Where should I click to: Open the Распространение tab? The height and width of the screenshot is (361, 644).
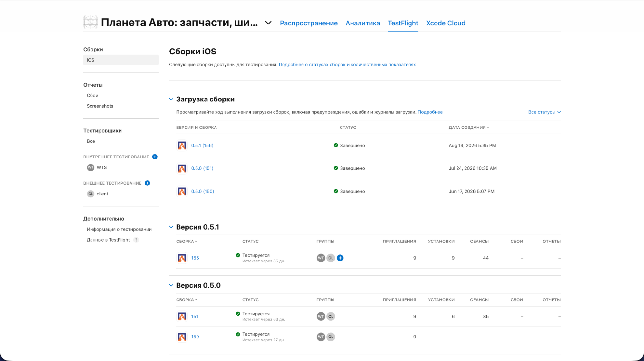[309, 23]
